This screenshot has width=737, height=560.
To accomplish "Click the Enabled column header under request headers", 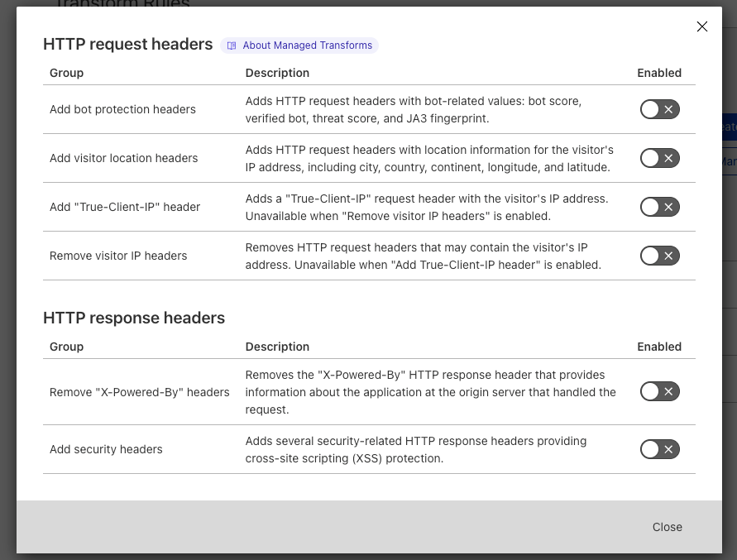I will tap(659, 73).
